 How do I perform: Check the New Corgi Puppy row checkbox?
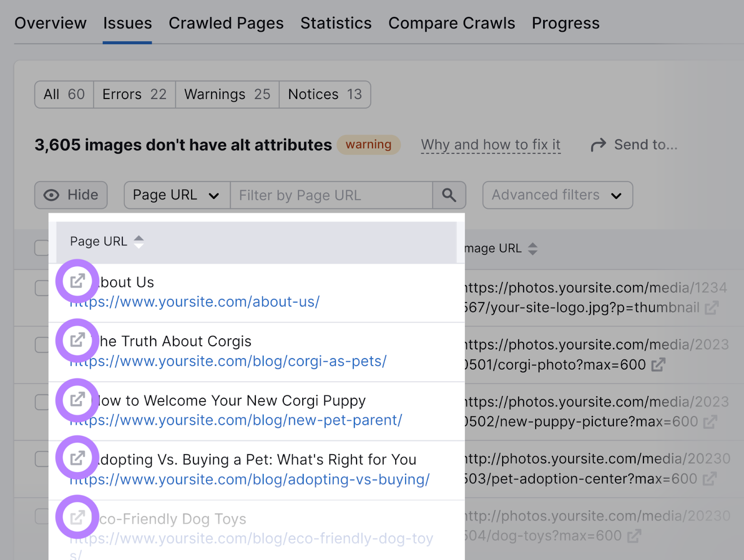pyautogui.click(x=41, y=402)
